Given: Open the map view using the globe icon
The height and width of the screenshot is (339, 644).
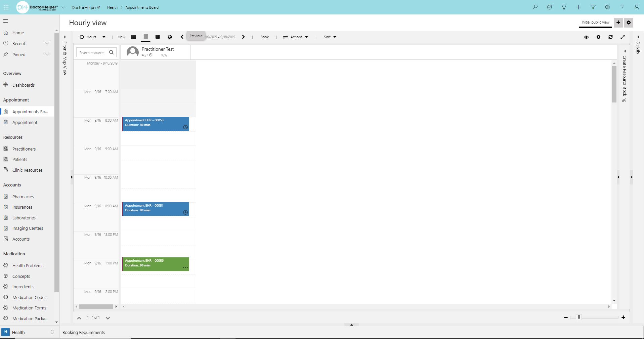Looking at the screenshot, I should pyautogui.click(x=169, y=37).
